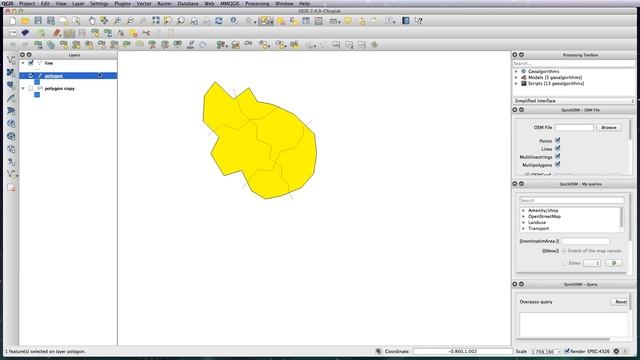Click the Models icon in Processing Toolbox
The image size is (640, 360).
[x=524, y=77]
